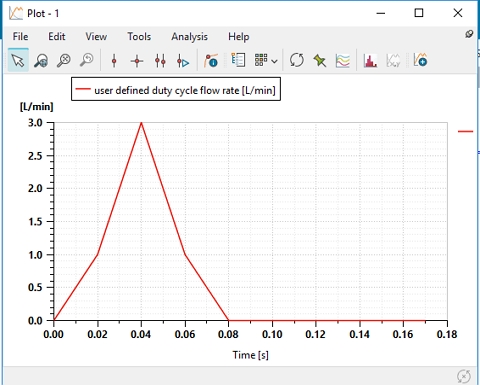This screenshot has height=385, width=480.
Task: Open the View menu
Action: [x=96, y=36]
